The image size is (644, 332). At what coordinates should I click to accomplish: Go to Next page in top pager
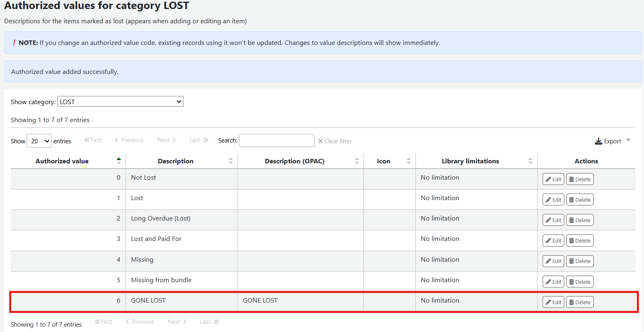pos(166,140)
